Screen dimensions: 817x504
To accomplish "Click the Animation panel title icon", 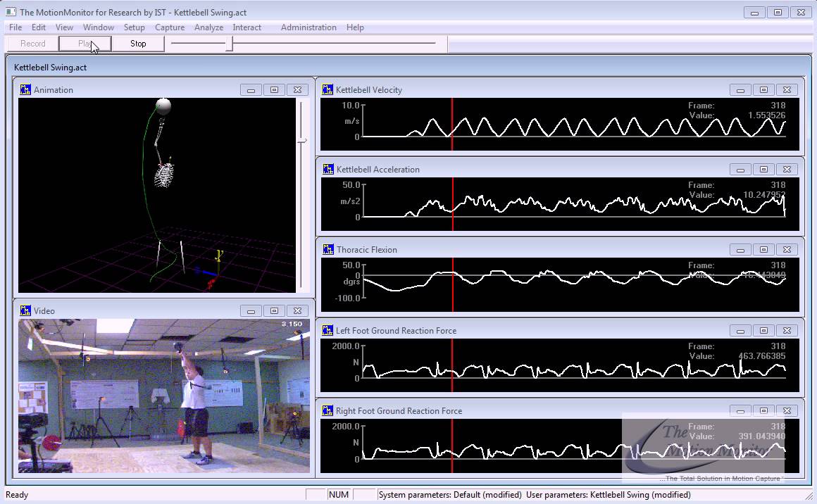I will tap(25, 89).
